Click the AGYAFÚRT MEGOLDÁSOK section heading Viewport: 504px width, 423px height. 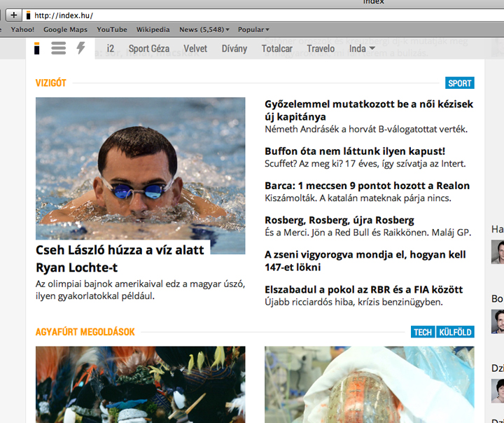pyautogui.click(x=85, y=332)
